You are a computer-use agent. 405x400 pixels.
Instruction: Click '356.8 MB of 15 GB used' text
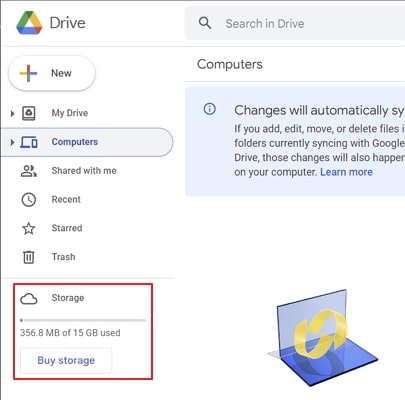[x=70, y=333]
